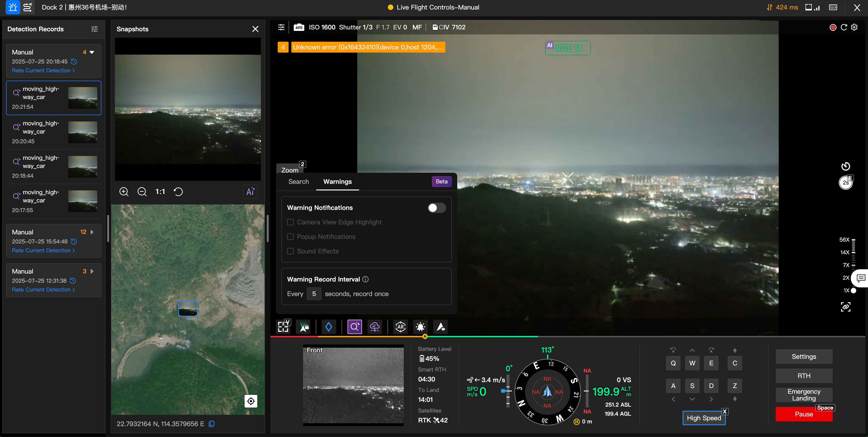Open the Warnings tab

(337, 182)
